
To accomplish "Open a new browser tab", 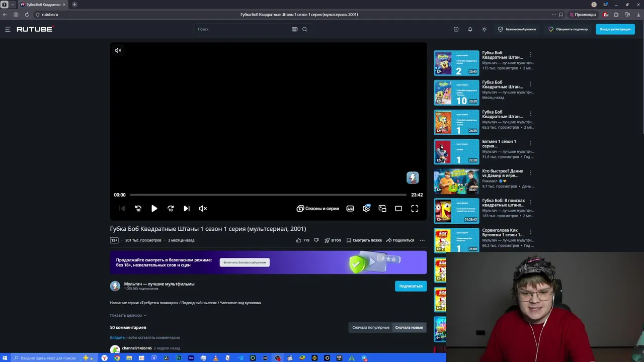I will (74, 5).
